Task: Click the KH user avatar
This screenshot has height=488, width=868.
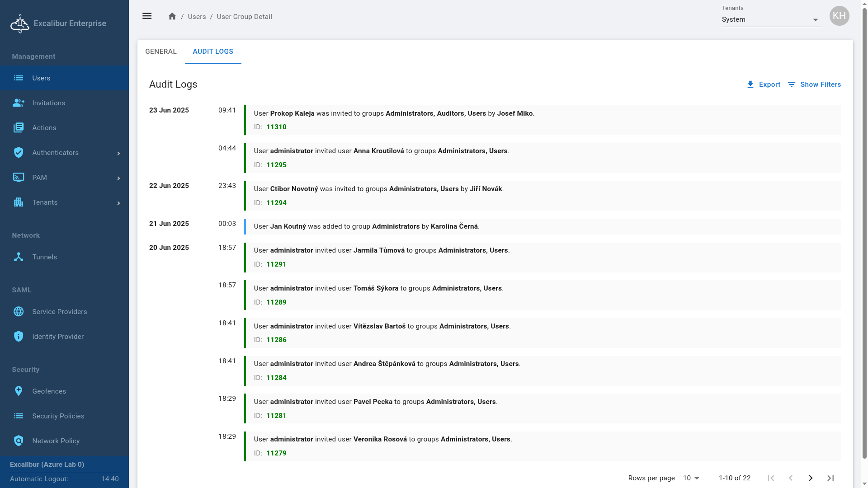Action: pos(839,16)
